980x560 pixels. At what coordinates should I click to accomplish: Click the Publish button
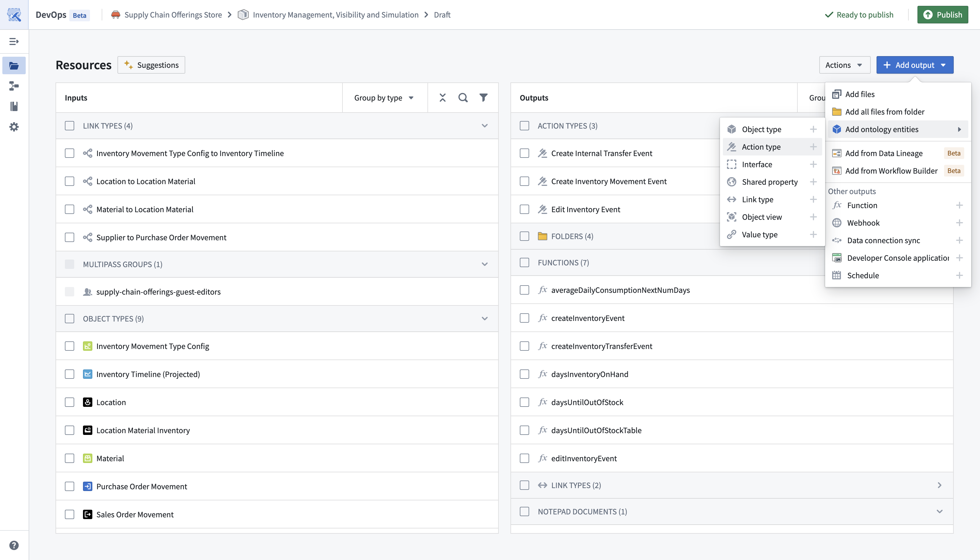coord(942,15)
